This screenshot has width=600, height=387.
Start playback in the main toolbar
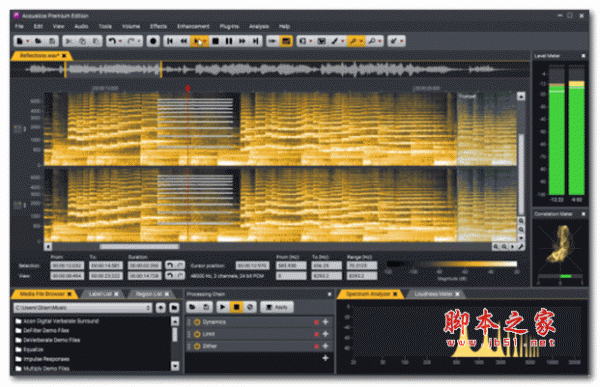(x=197, y=41)
